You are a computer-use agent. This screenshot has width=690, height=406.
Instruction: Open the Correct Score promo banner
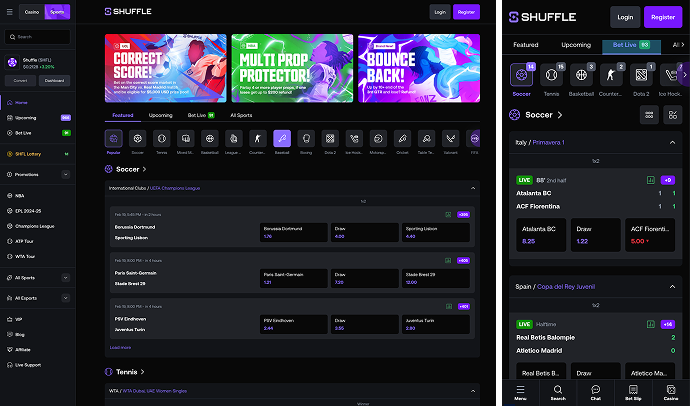coord(165,68)
